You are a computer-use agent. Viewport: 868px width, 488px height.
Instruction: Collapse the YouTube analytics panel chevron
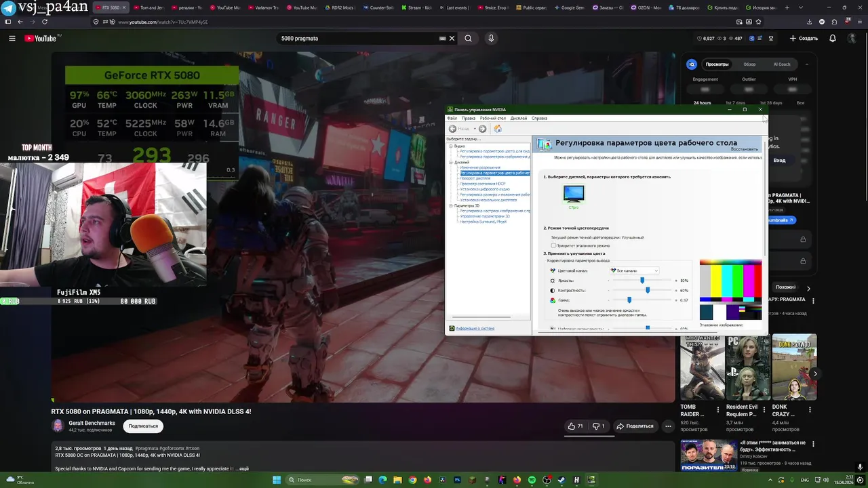pos(806,64)
